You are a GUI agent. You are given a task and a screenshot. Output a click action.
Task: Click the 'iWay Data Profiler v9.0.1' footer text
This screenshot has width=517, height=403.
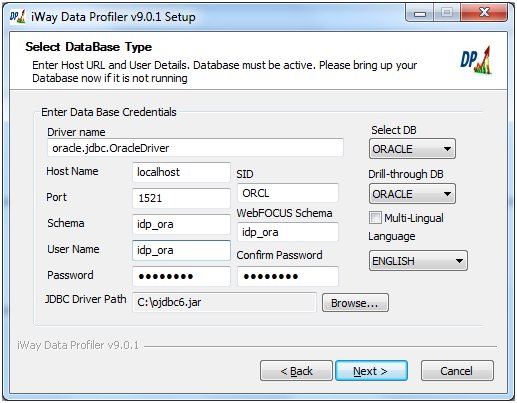pos(78,345)
